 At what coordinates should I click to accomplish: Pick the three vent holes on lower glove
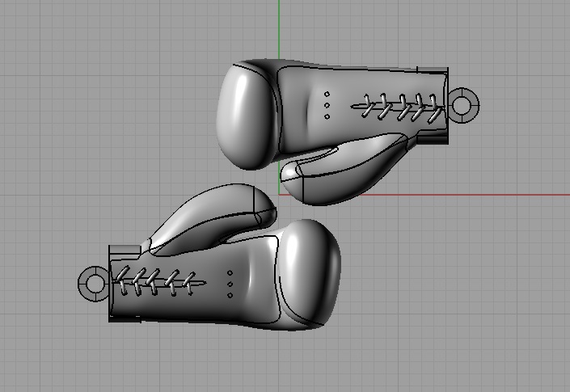click(x=230, y=284)
